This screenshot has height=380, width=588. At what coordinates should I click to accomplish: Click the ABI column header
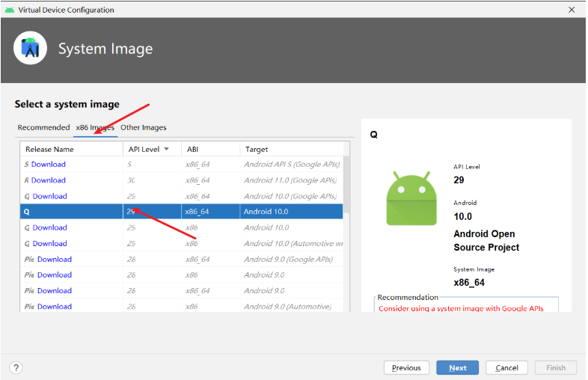point(210,149)
